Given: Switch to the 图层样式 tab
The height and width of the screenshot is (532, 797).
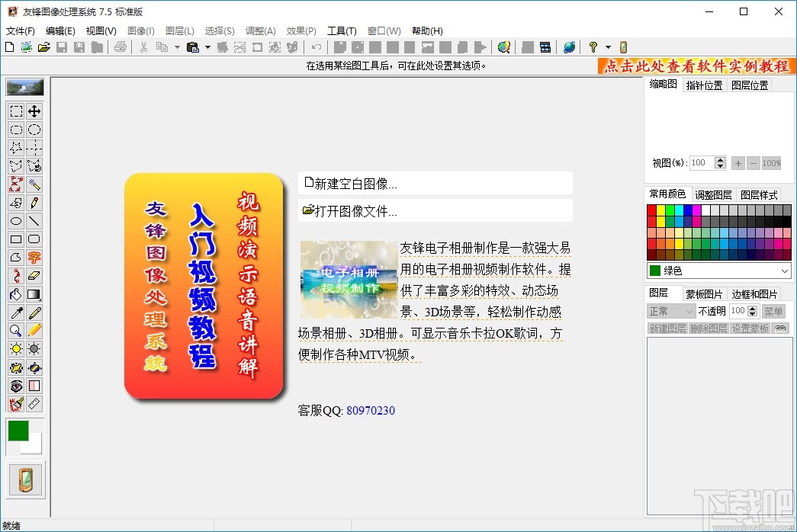Looking at the screenshot, I should tap(759, 194).
